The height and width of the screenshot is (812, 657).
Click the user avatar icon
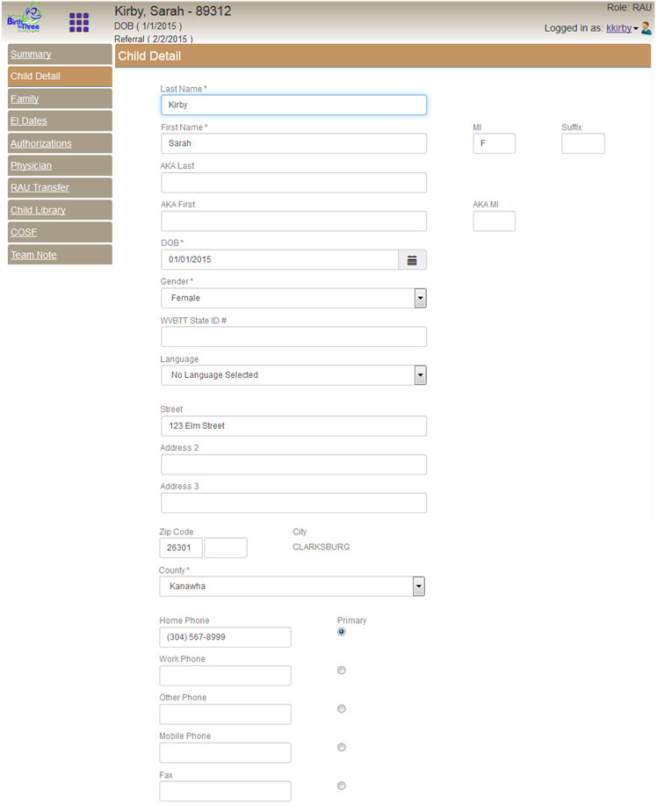[646, 28]
